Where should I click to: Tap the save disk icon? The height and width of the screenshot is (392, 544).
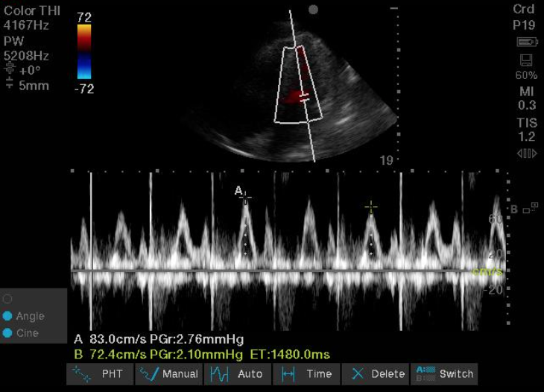click(526, 60)
